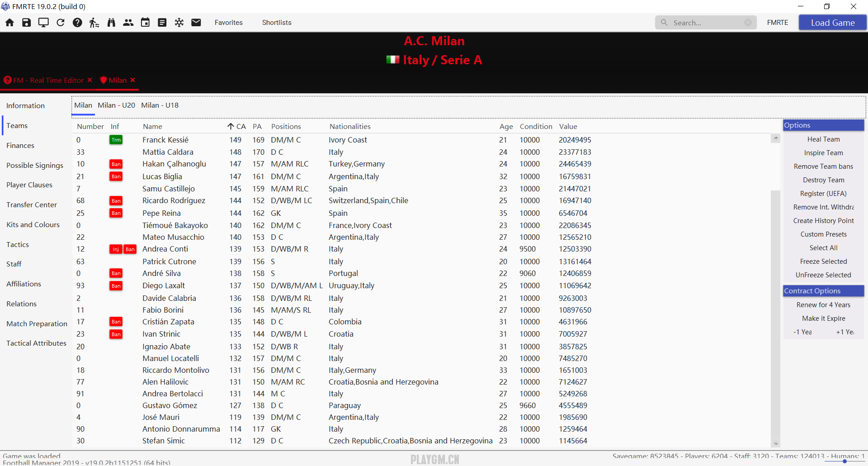Click Register (UEFA) option
Viewport: 868px width, 466px height.
[824, 194]
